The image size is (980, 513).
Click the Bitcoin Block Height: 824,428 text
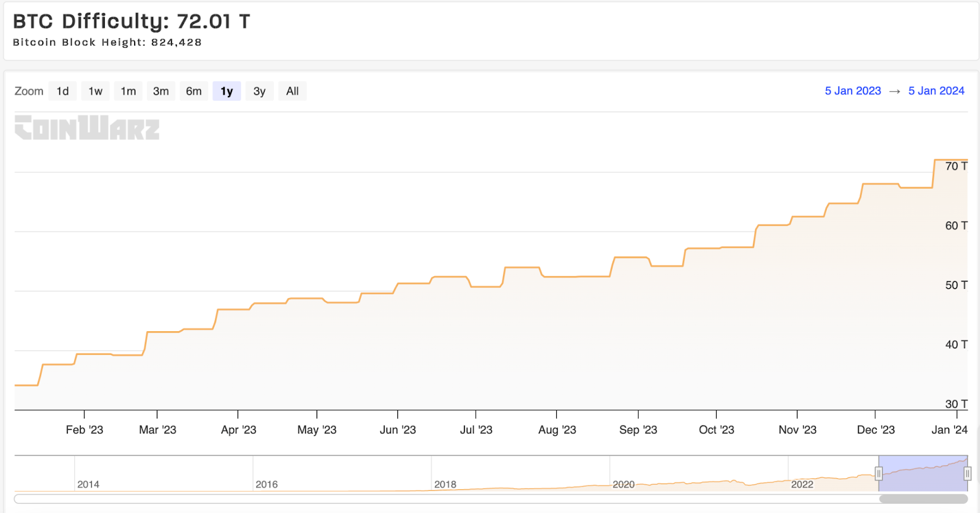tap(107, 42)
